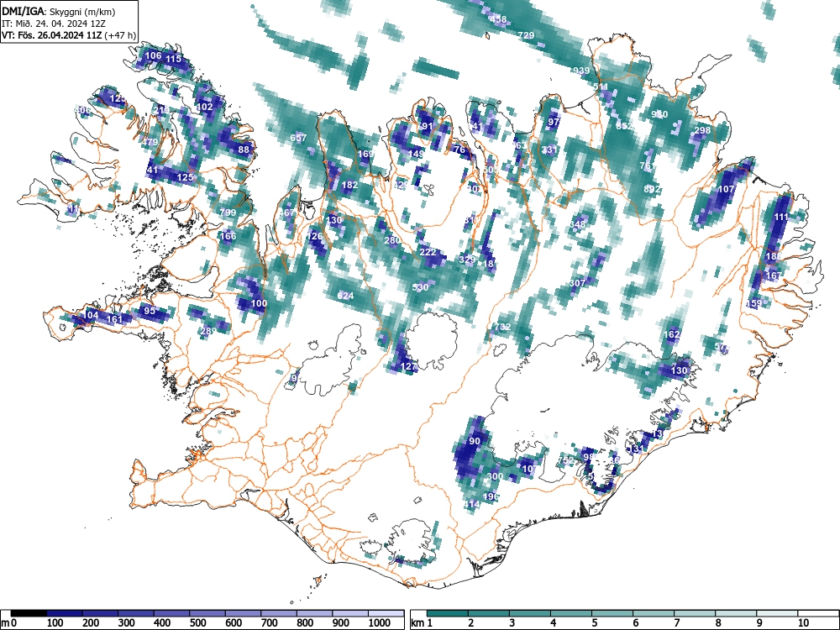This screenshot has width=840, height=630.
Task: Click the 307 visibility value
Action: (x=578, y=283)
